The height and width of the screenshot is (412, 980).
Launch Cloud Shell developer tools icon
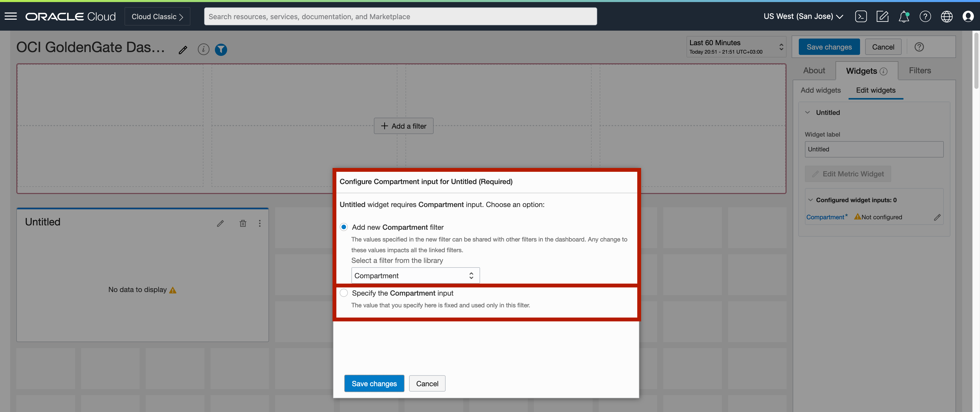click(861, 16)
